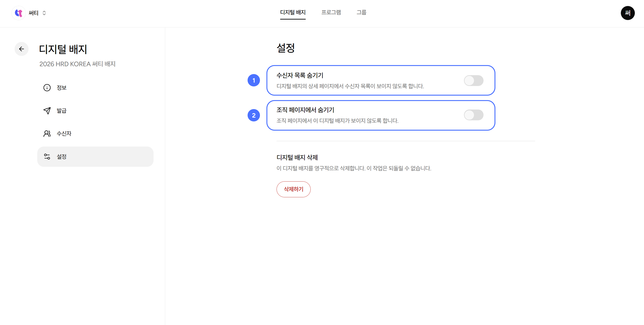Click the 수신자 목록 숨기기 card title

tap(300, 75)
